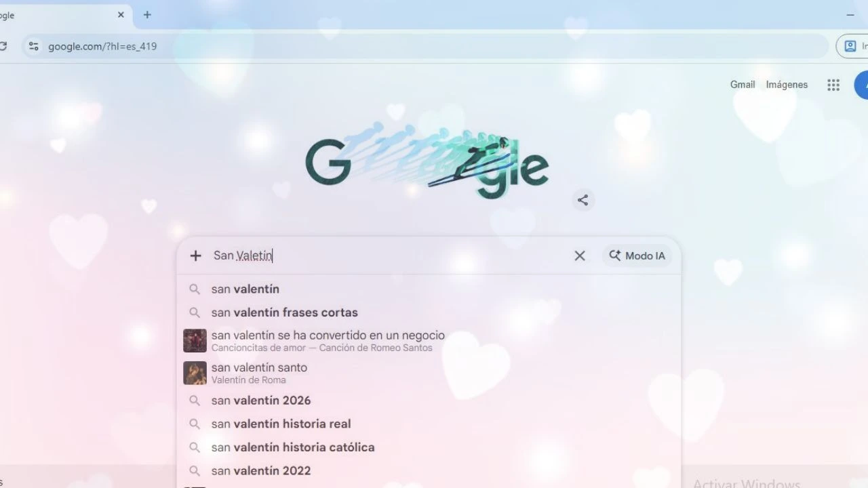This screenshot has height=488, width=868.
Task: Click the Modo IA sparkle icon
Action: (614, 256)
